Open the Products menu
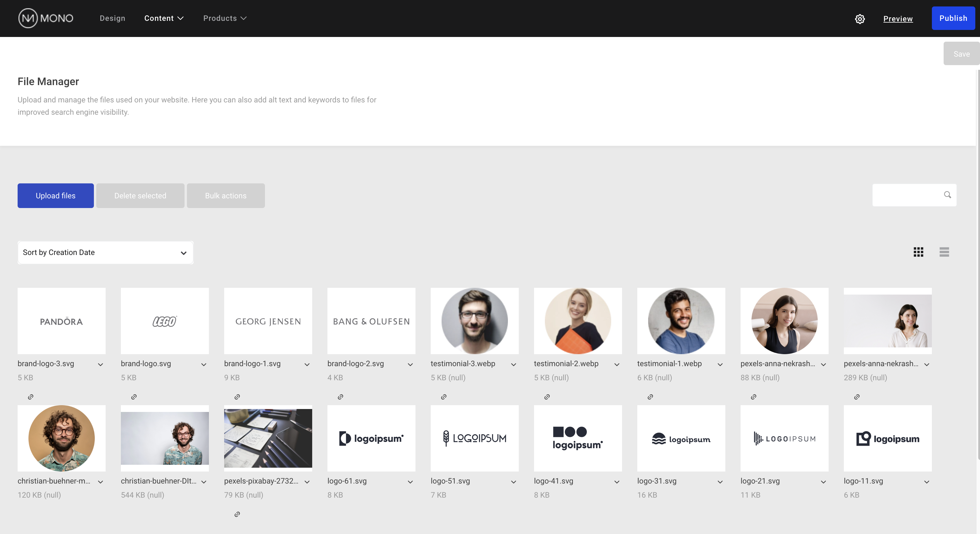Image resolution: width=980 pixels, height=534 pixels. click(225, 18)
